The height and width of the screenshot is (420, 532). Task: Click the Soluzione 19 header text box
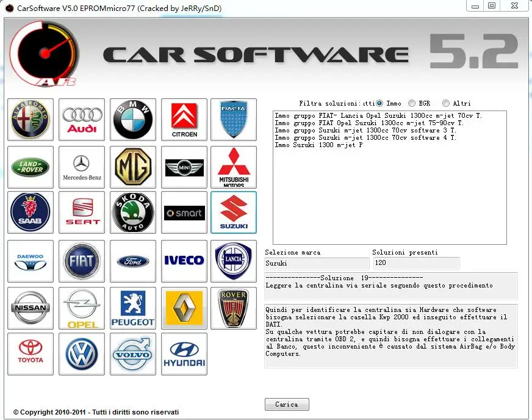pyautogui.click(x=391, y=286)
